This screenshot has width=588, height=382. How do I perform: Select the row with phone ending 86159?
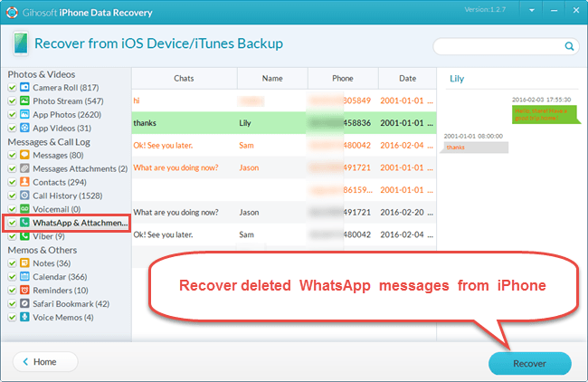pos(284,190)
